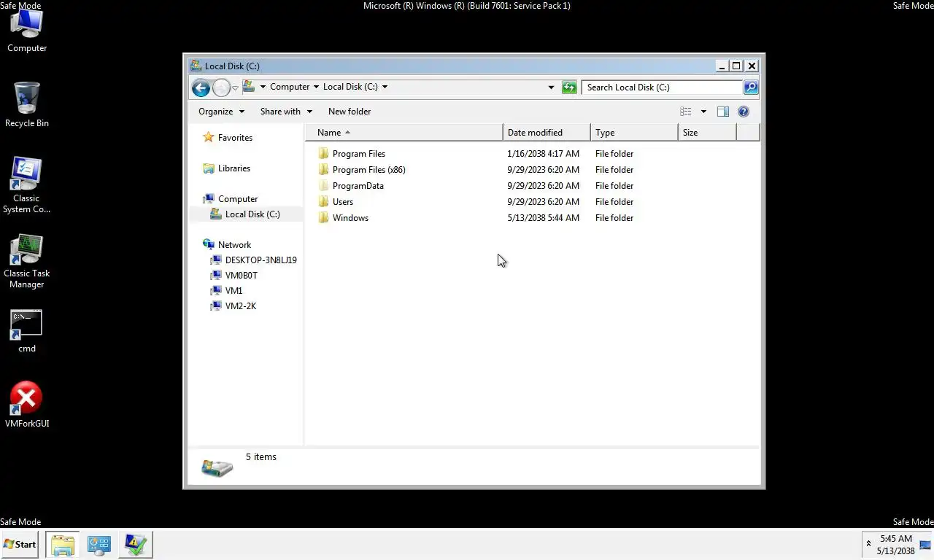The height and width of the screenshot is (560, 934).
Task: Click the Favorites star icon
Action: (209, 137)
